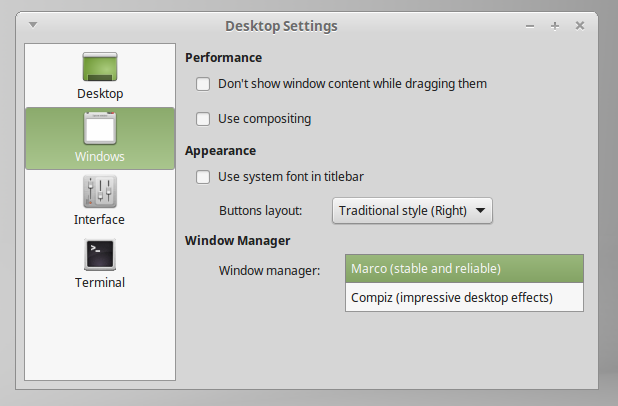Check Use system font in titlebar
The image size is (618, 406).
tap(203, 177)
